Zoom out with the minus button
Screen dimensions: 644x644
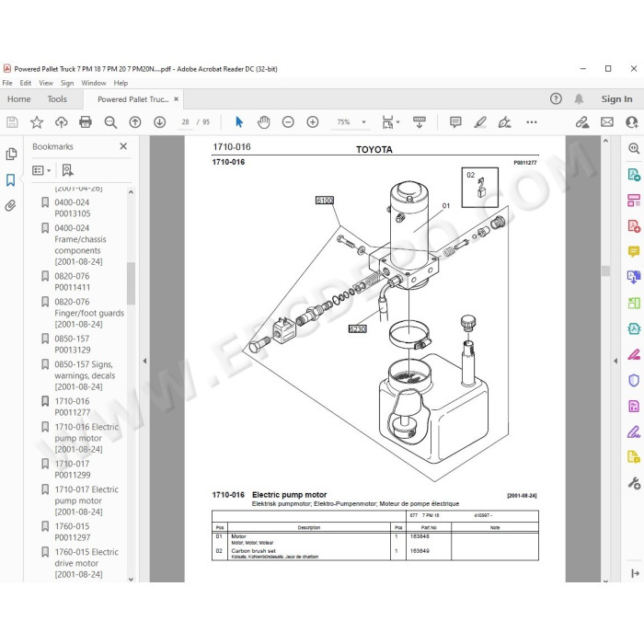(x=288, y=122)
